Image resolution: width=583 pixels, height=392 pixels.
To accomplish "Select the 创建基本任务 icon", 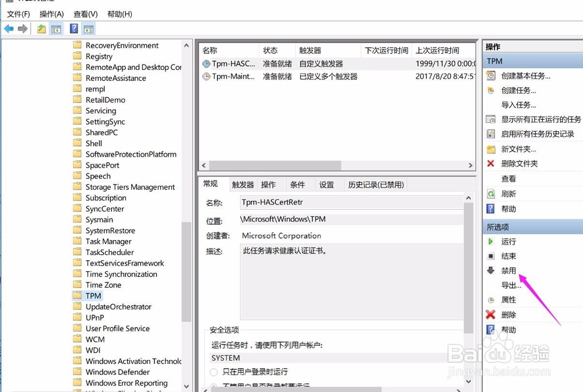I will coord(491,75).
